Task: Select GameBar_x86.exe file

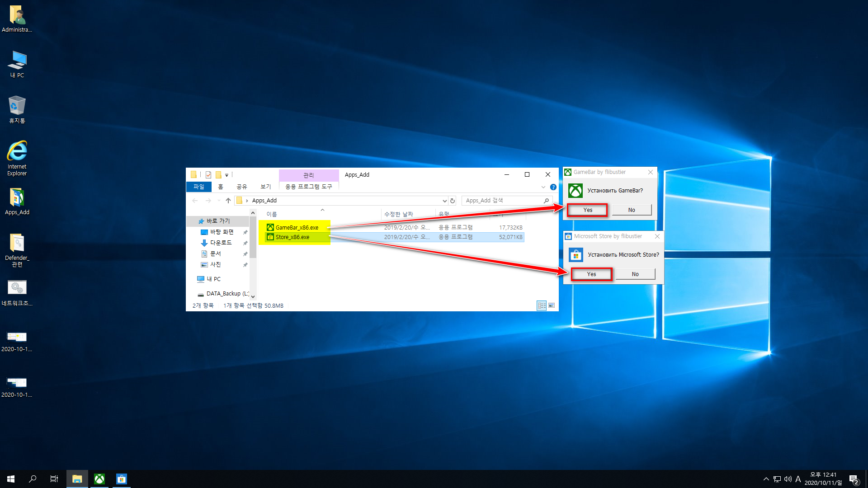Action: [297, 228]
